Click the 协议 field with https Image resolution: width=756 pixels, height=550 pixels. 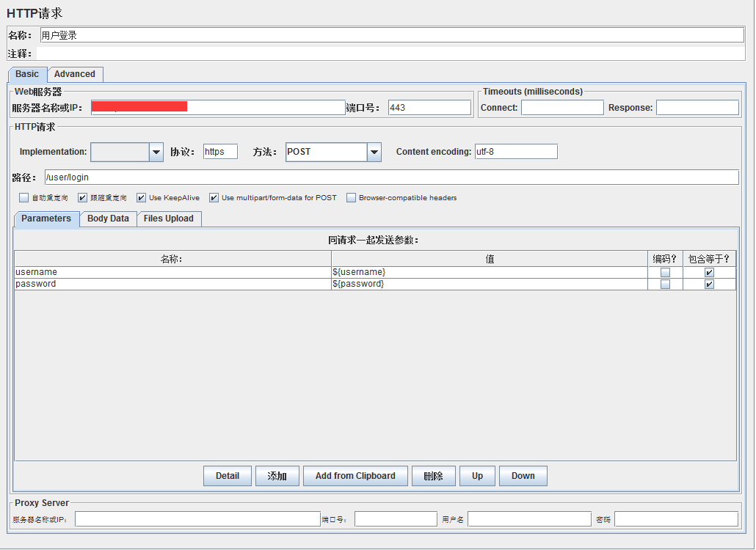[x=220, y=152]
